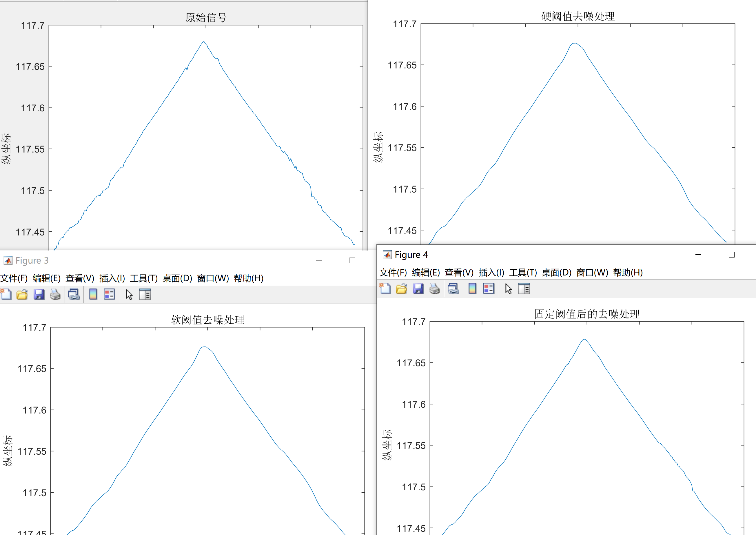Open 窗口(W) menu in Figure 3
756x535 pixels.
213,278
